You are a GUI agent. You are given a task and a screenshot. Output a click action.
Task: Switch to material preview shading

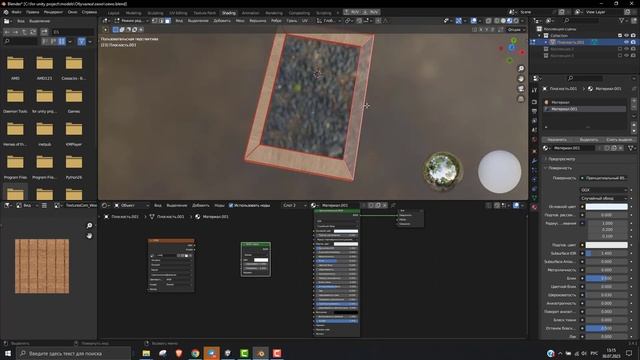point(510,20)
